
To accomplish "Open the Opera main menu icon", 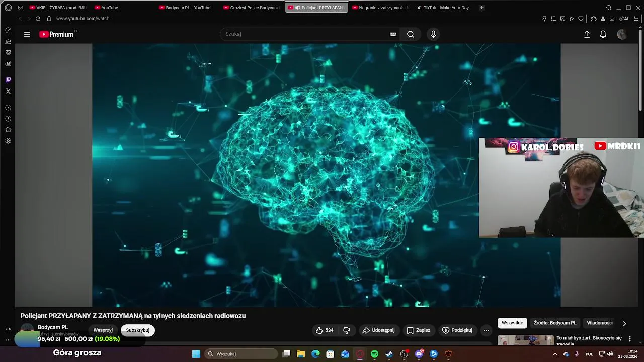I will (x=8, y=8).
